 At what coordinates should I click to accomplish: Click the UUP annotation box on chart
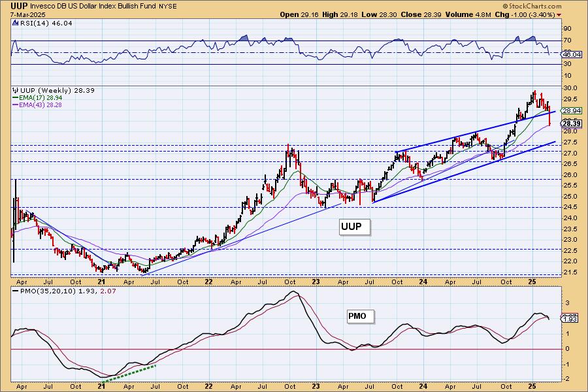pos(354,227)
